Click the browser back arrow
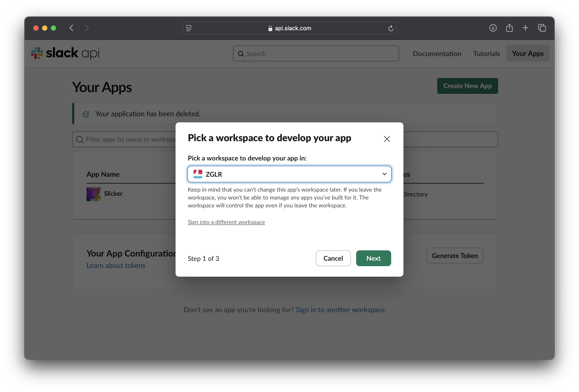This screenshot has height=392, width=579. (x=71, y=28)
